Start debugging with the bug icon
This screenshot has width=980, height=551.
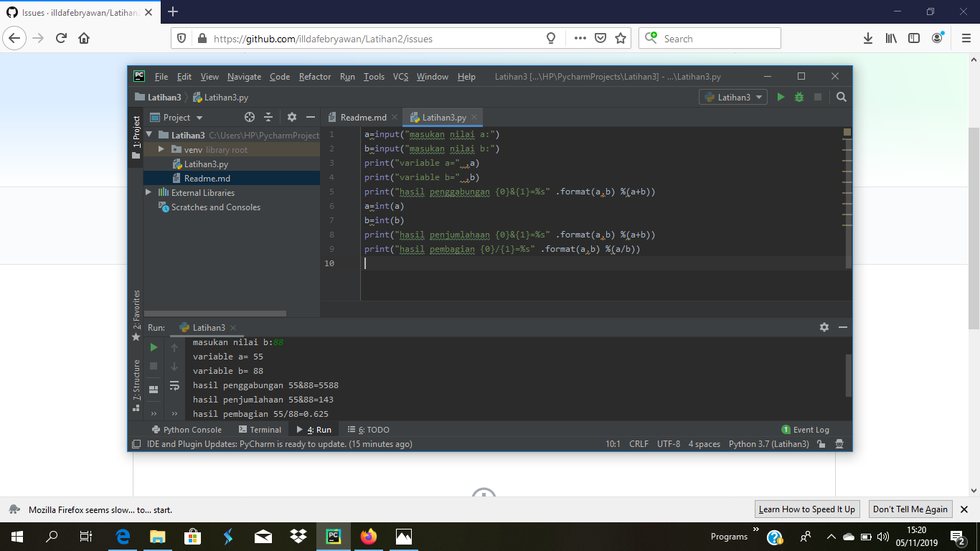(799, 97)
